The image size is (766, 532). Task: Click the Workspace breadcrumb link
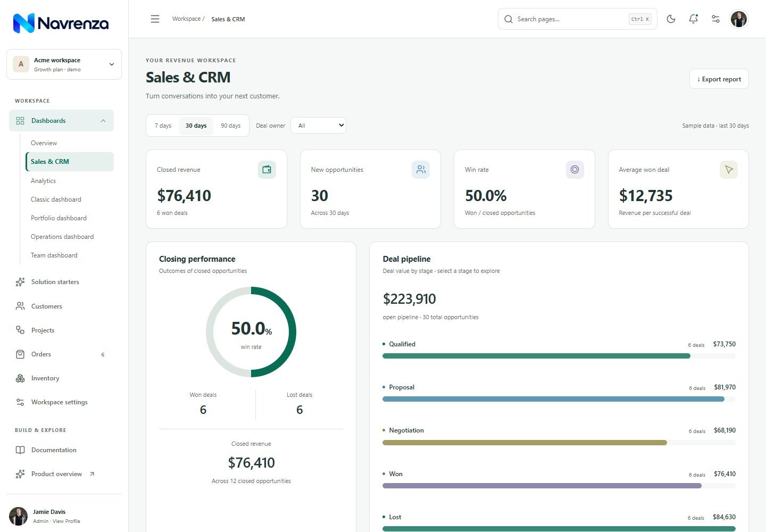tap(186, 19)
